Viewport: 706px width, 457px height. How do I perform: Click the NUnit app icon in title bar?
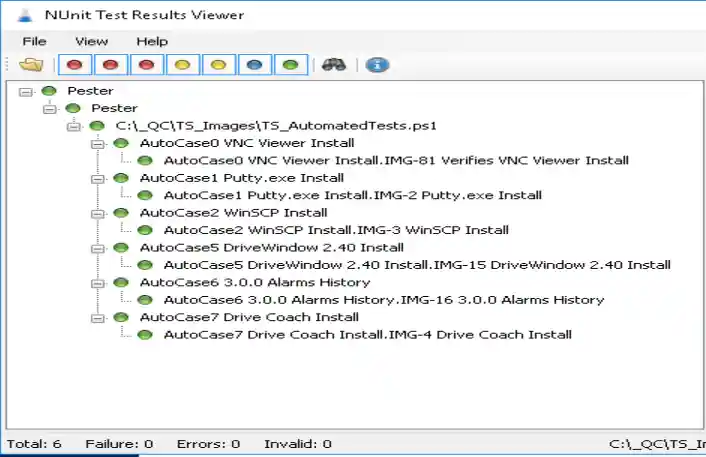click(x=25, y=15)
